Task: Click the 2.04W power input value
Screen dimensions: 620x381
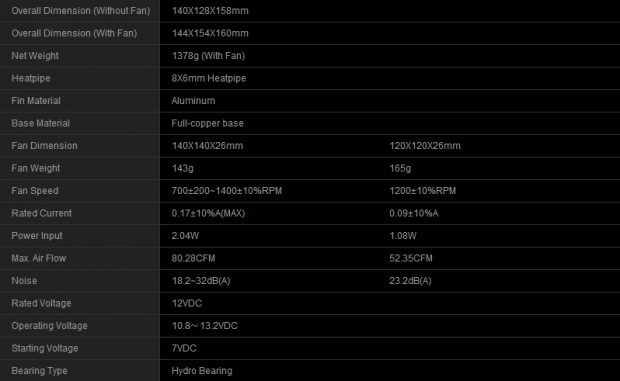Action: click(x=185, y=236)
